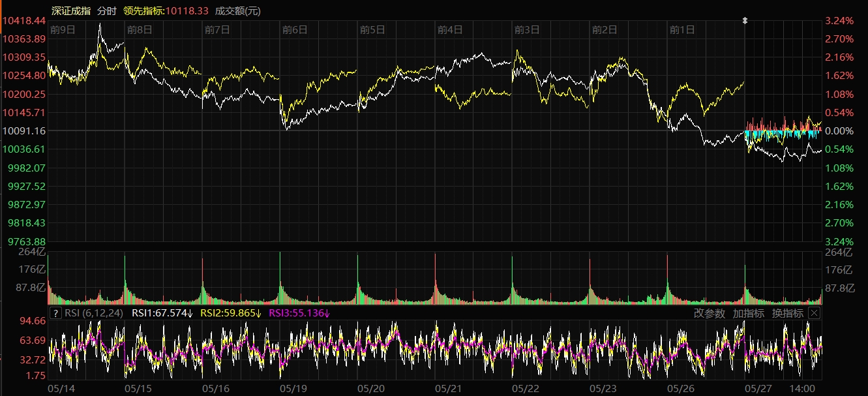Click the 05/19 date on the time axis

[x=293, y=388]
